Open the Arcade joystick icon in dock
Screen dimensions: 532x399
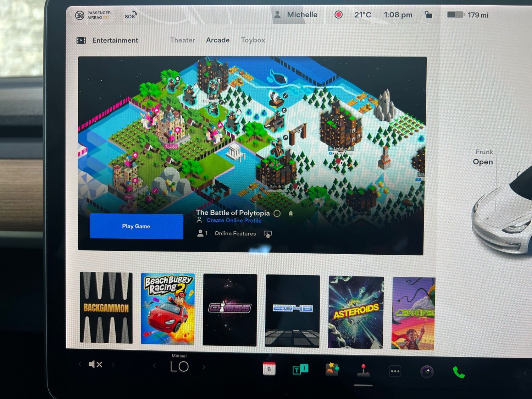363,371
